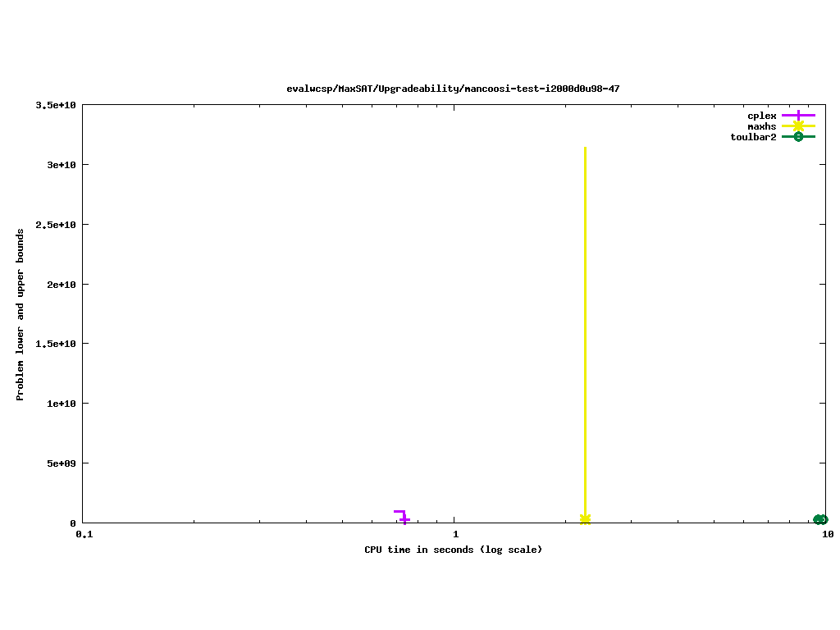Screen dimensions: 840x630
Task: Click the x-axis tick label 10
Action: click(x=827, y=534)
